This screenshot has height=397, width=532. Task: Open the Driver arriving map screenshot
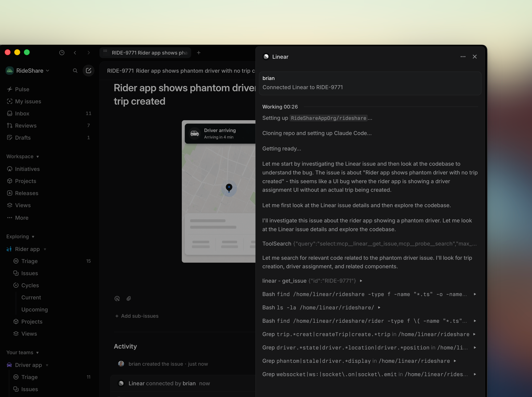point(219,191)
